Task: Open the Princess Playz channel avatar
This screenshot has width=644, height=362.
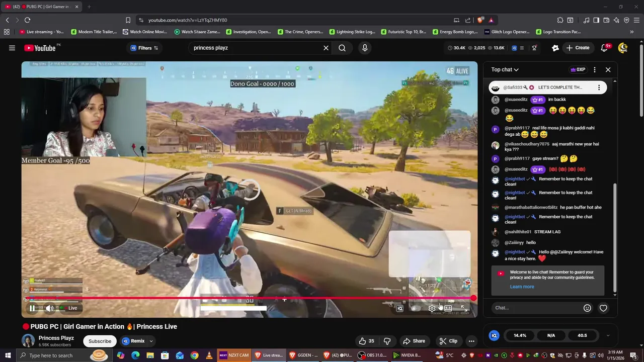Action: [29, 341]
